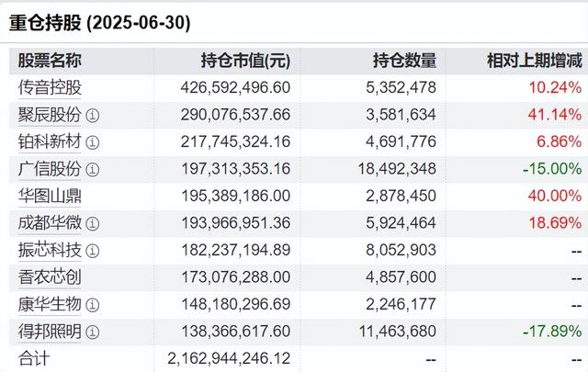This screenshot has width=588, height=372.
Task: Click the 股票名称 column header
Action: (50, 62)
